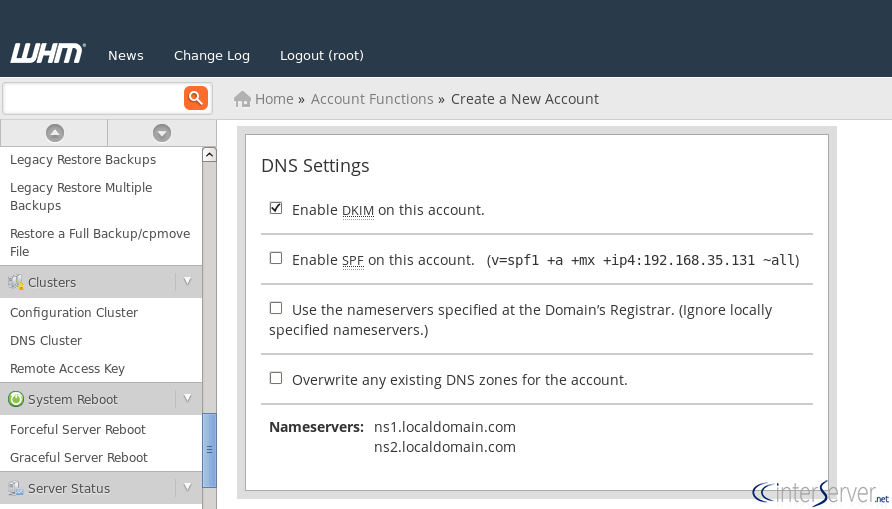This screenshot has width=892, height=509.
Task: Expand all sidebar sections with down arrow
Action: [162, 133]
